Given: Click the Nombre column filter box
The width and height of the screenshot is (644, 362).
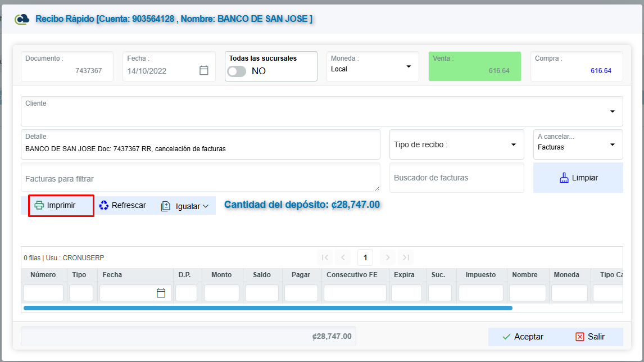Looking at the screenshot, I should 527,293.
